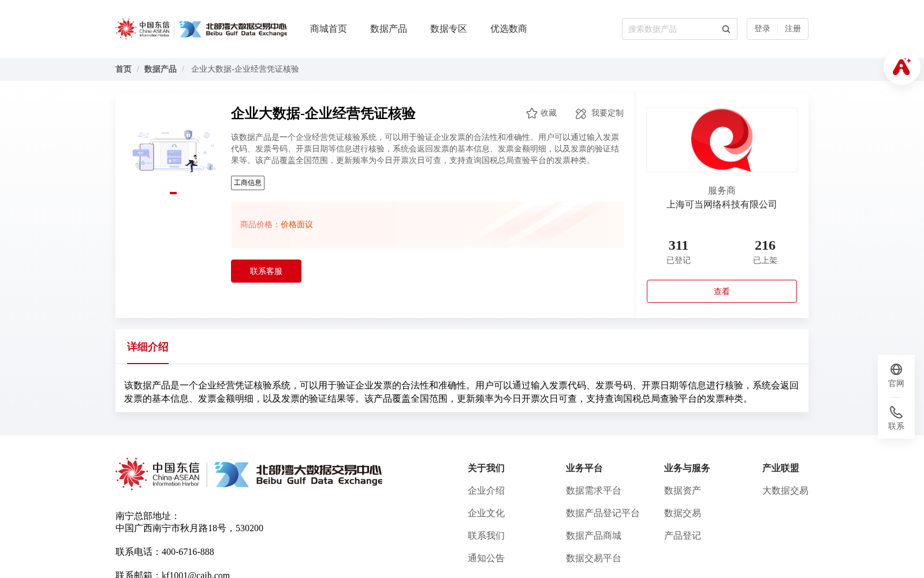Click the product title 企业大数据-企业经营凭证核验

(x=323, y=113)
